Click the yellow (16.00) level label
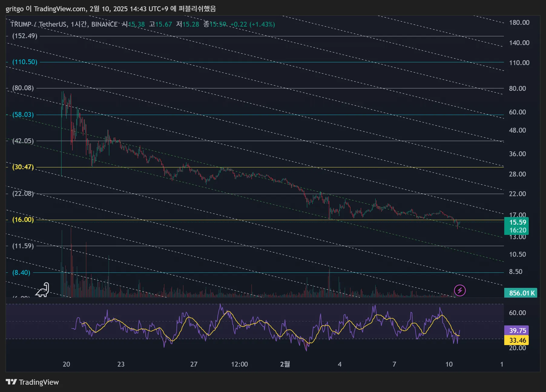The image size is (546, 392). [x=23, y=220]
